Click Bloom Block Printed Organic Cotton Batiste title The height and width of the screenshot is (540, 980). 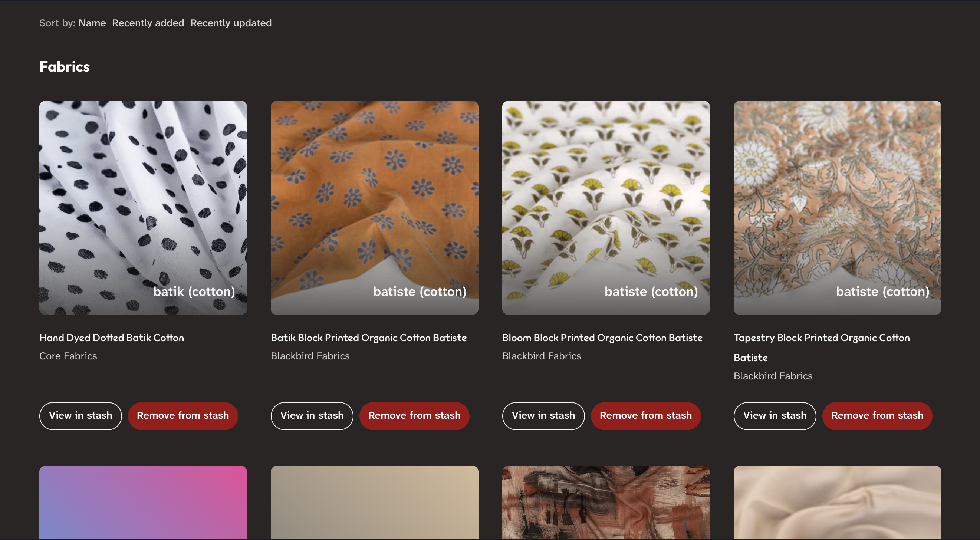pyautogui.click(x=602, y=338)
